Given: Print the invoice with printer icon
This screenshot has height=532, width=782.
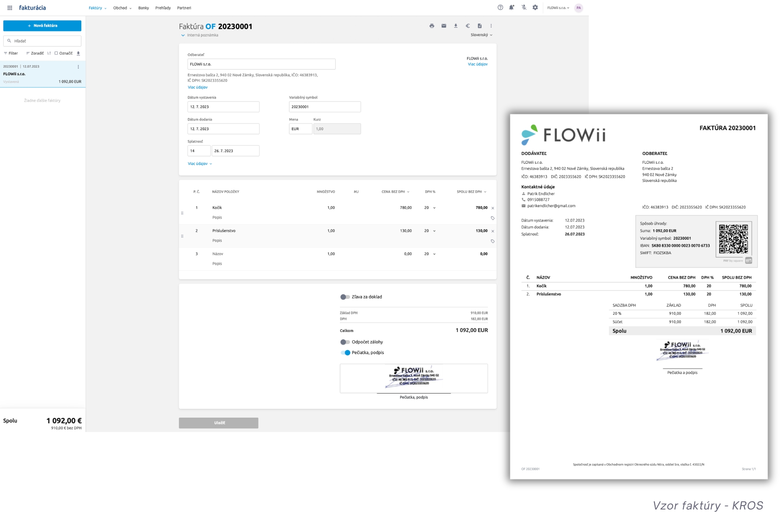Looking at the screenshot, I should coord(432,26).
